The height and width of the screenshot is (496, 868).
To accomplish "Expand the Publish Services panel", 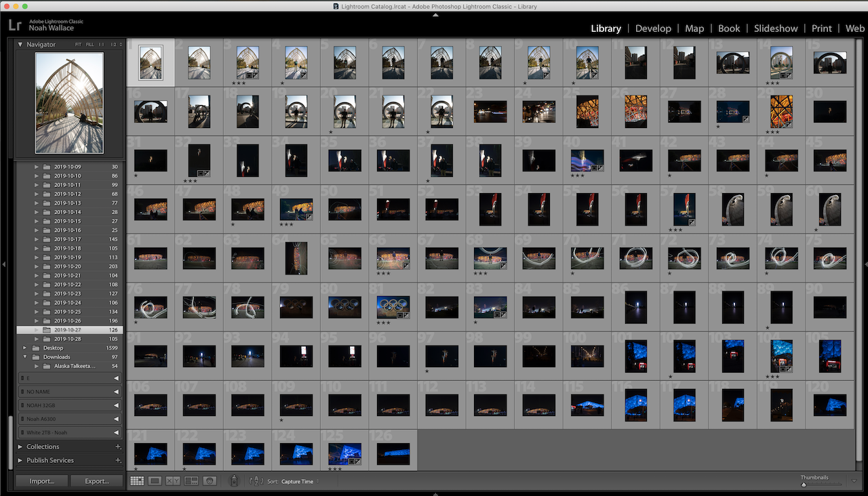I will tap(20, 461).
